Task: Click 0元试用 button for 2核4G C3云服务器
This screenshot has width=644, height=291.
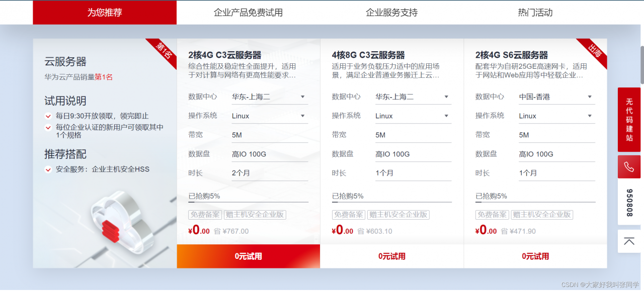Action: 249,256
